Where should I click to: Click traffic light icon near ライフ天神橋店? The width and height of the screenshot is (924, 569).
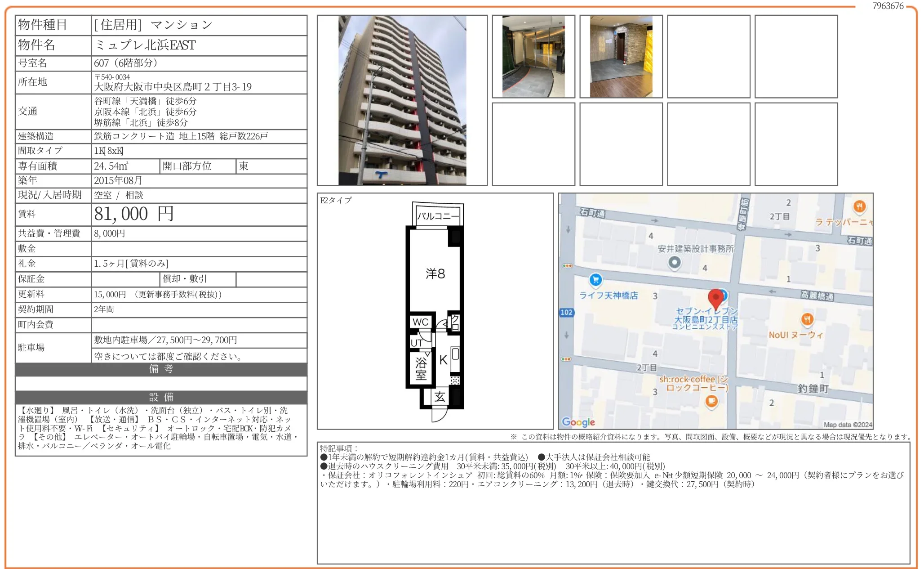tap(567, 266)
